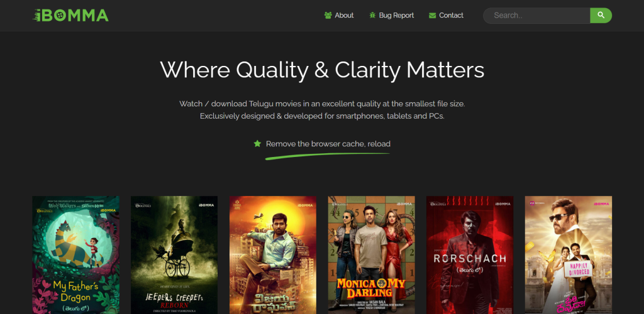Click the people icon beside About
This screenshot has height=314, width=644.
[328, 16]
